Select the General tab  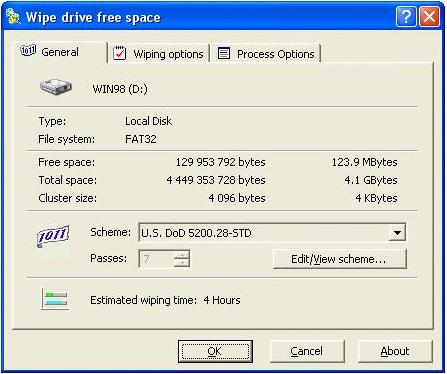[60, 52]
